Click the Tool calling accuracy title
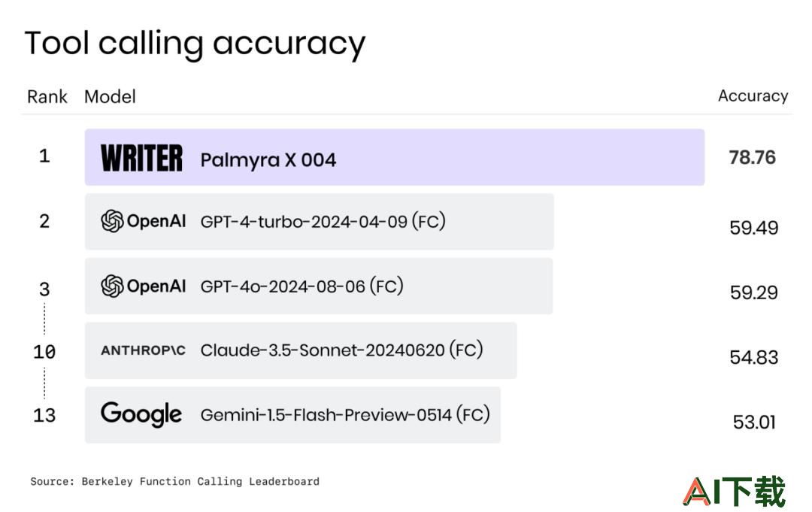 tap(195, 44)
